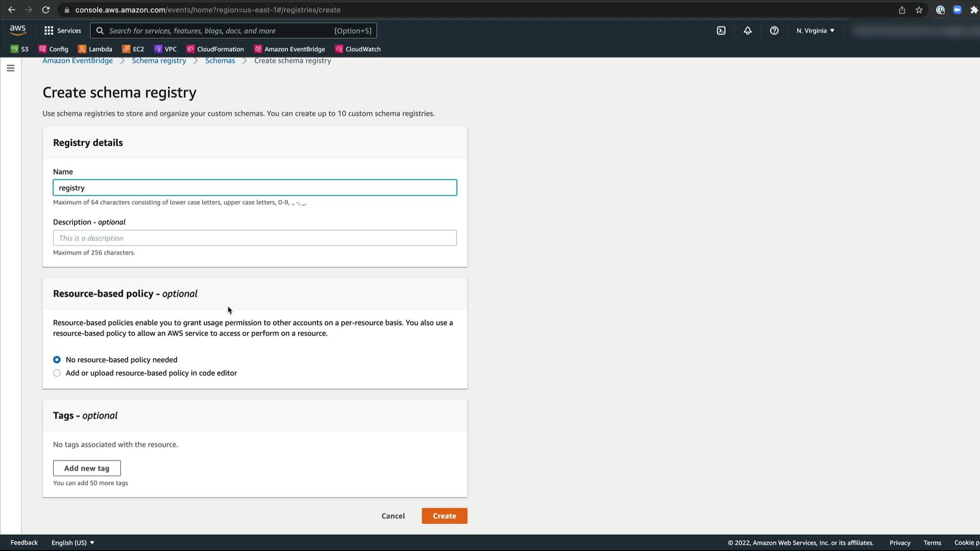Select No resource-based policy needed
Screen dimensions: 980x551
(x=57, y=360)
